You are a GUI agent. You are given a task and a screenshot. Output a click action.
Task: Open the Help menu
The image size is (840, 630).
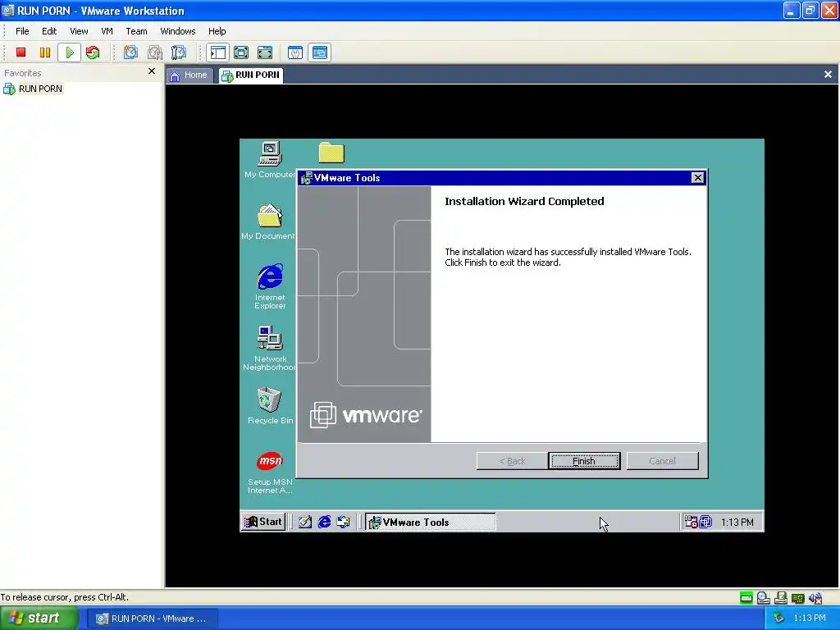coord(217,31)
